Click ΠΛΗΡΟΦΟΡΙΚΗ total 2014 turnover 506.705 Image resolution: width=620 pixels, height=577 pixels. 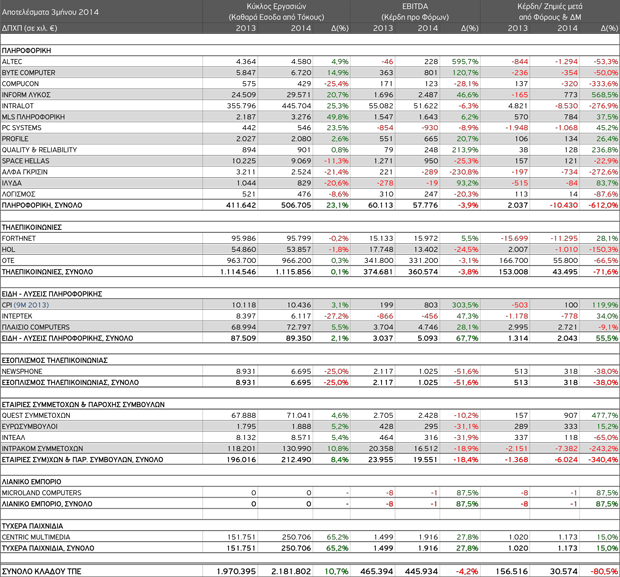(296, 205)
